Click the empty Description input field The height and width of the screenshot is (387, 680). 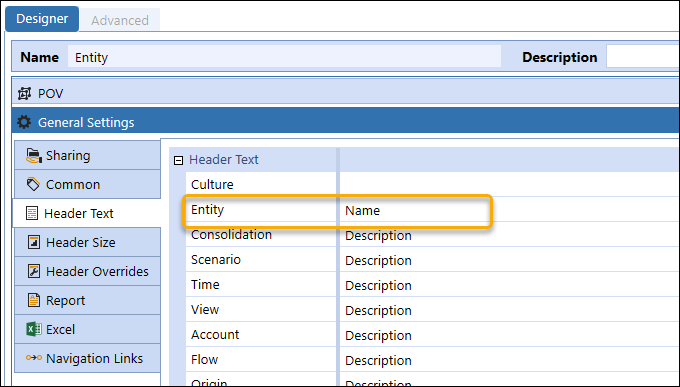point(643,56)
